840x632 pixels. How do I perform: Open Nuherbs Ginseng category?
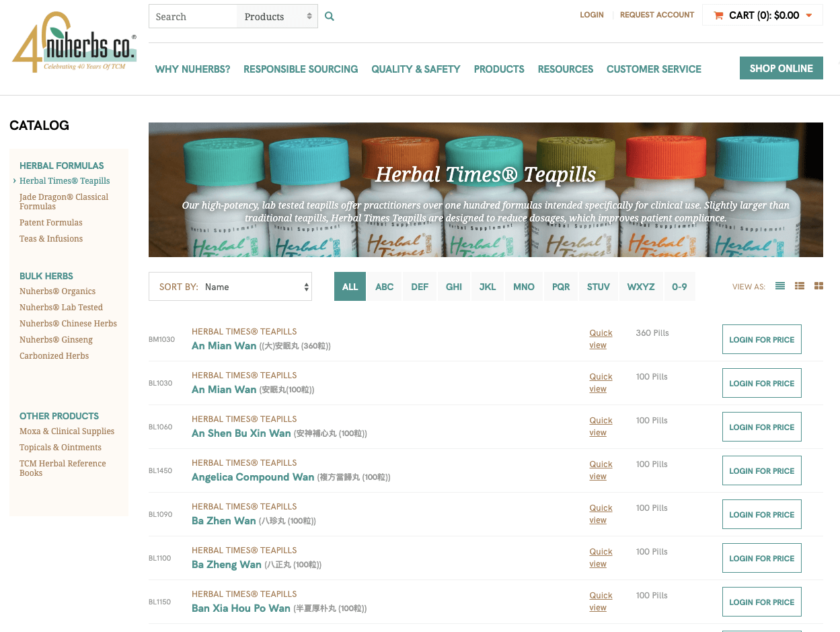coord(56,340)
